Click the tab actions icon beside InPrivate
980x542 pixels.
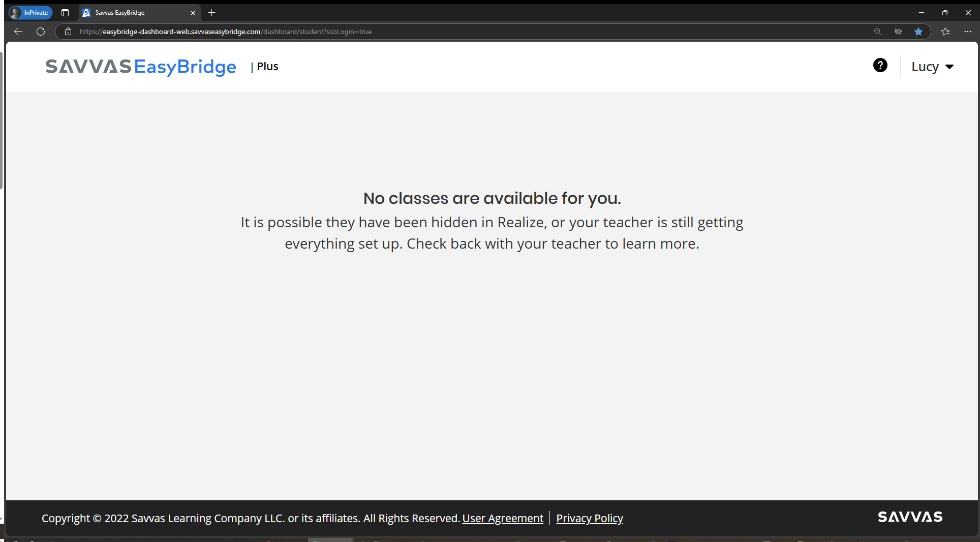[x=65, y=12]
